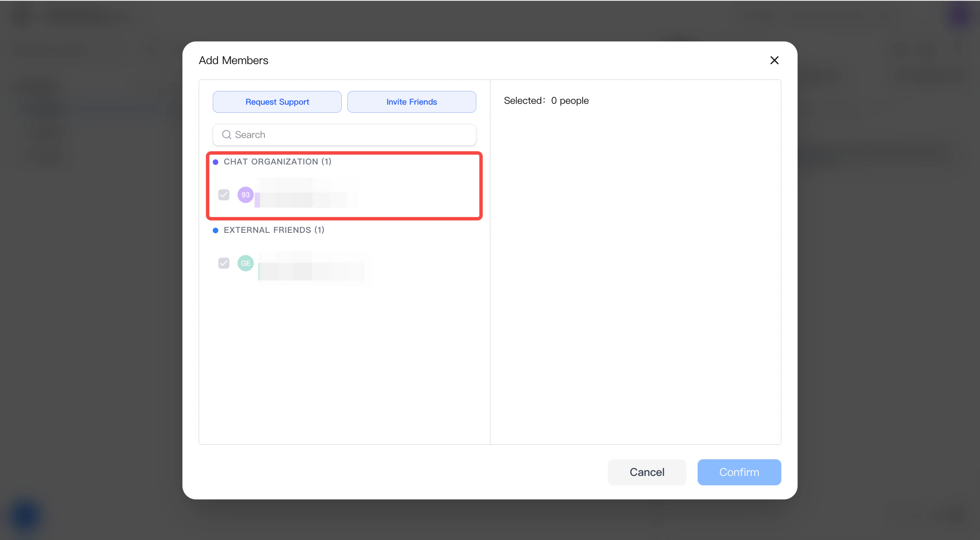Viewport: 980px width, 540px height.
Task: Click the purple 93 avatar
Action: (x=246, y=195)
